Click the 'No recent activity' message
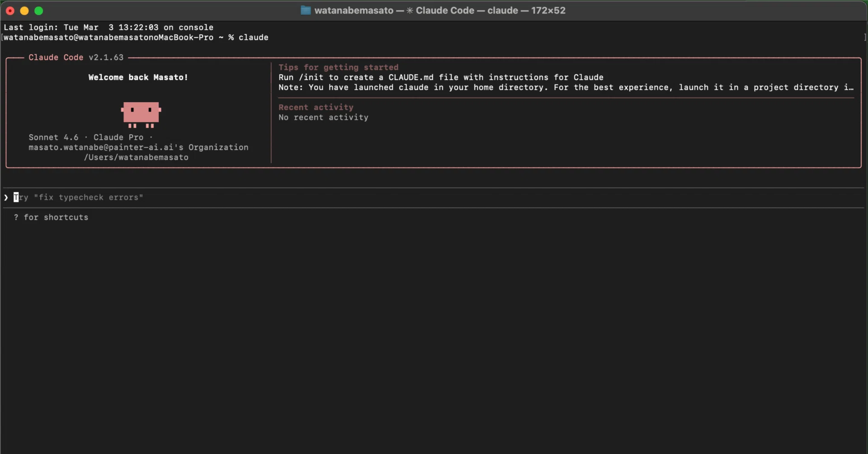The height and width of the screenshot is (454, 868). click(323, 117)
